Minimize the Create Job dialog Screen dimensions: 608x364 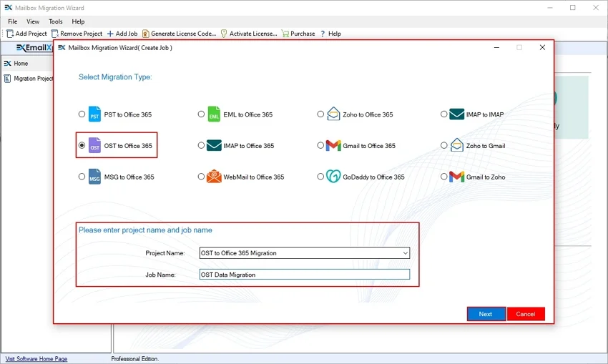click(x=496, y=47)
